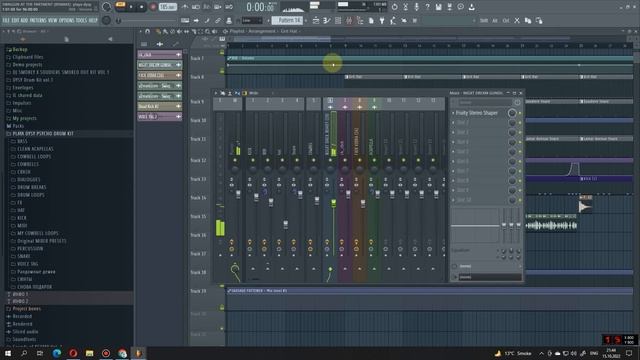The image size is (640, 360).
Task: Select the Dead Kick pattern in picker
Action: click(160, 106)
